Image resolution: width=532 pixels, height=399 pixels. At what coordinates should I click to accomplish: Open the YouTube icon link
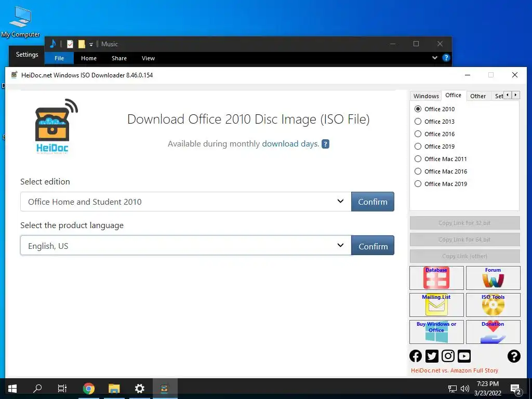pos(464,356)
